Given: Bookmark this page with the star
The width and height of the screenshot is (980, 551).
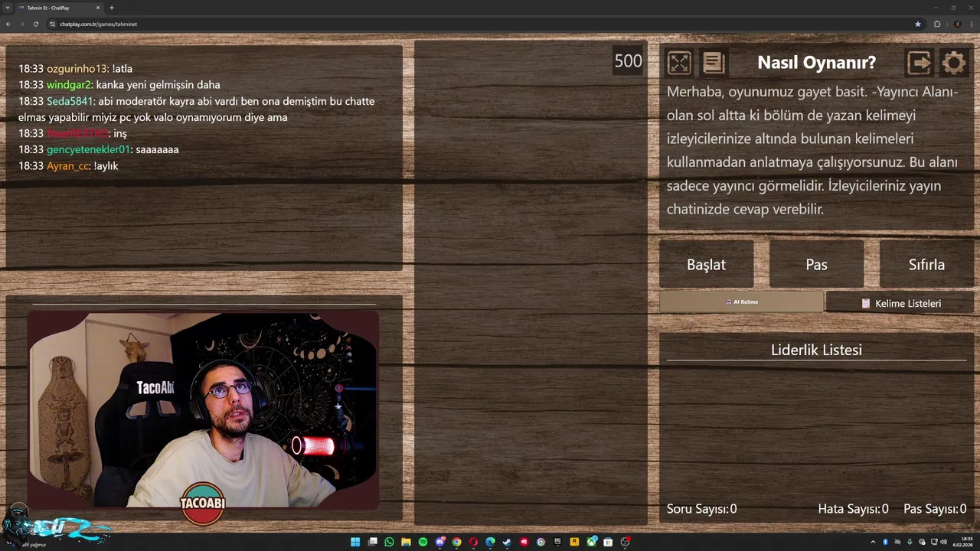Looking at the screenshot, I should tap(918, 24).
